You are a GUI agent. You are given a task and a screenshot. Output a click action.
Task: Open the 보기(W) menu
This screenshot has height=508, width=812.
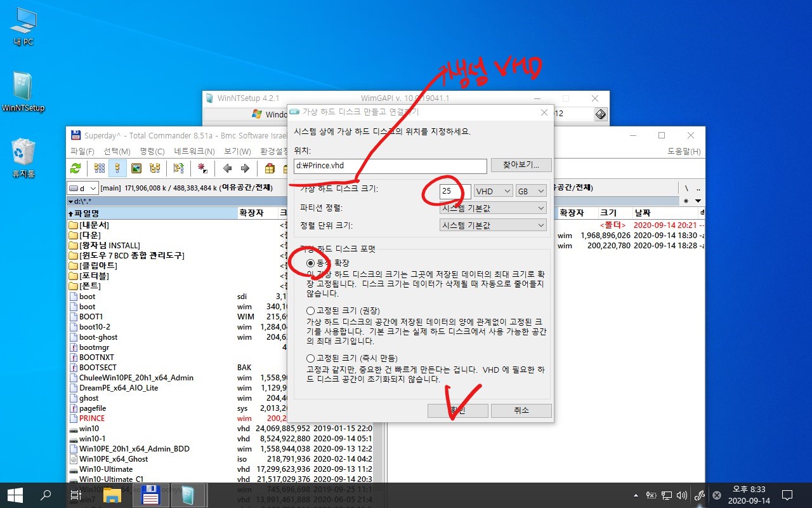coord(238,151)
